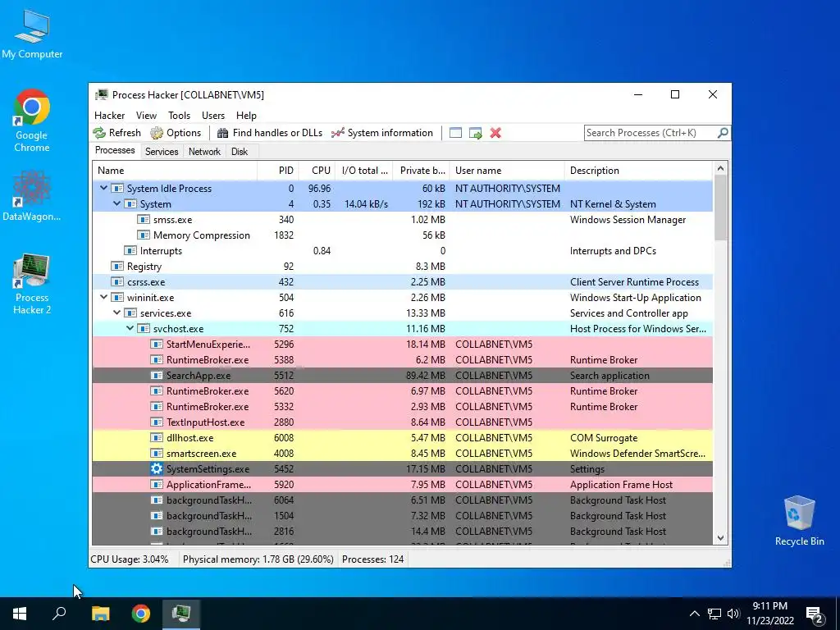Switch to the Network tab
The height and width of the screenshot is (630, 840).
[204, 152]
